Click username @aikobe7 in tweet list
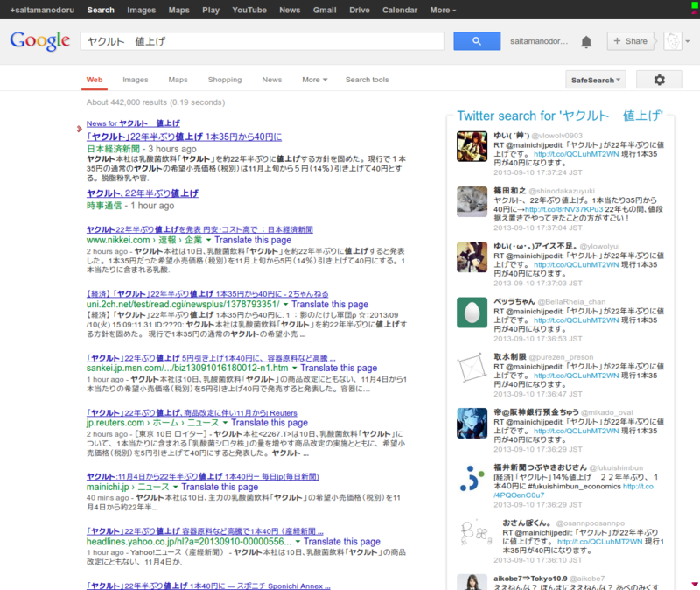 (587, 579)
